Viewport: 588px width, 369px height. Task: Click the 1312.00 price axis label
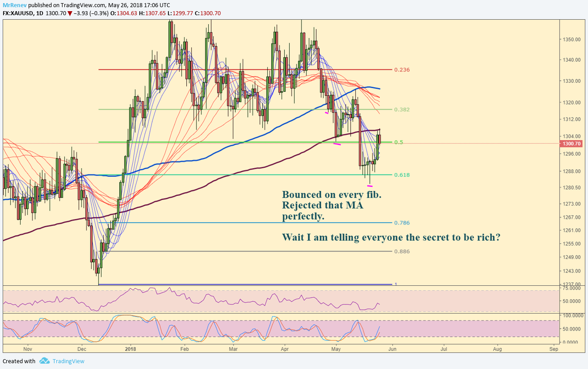pos(571,119)
